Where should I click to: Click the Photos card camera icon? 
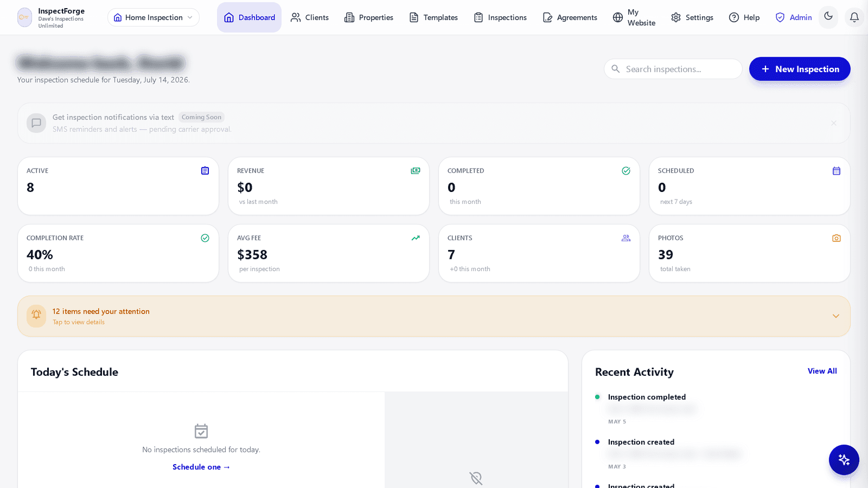(x=837, y=238)
